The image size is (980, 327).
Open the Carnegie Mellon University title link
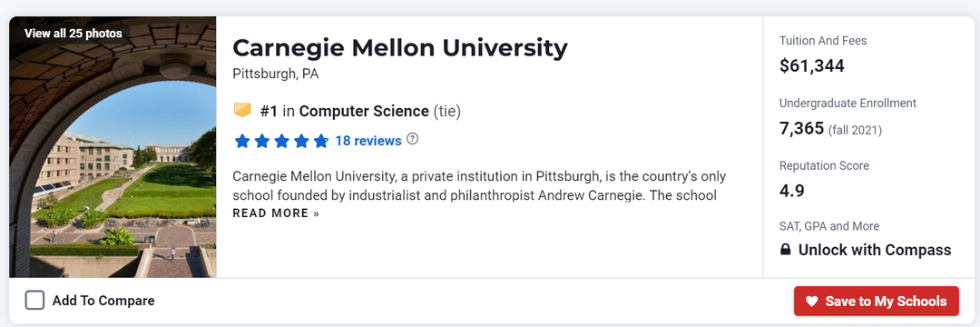click(400, 48)
